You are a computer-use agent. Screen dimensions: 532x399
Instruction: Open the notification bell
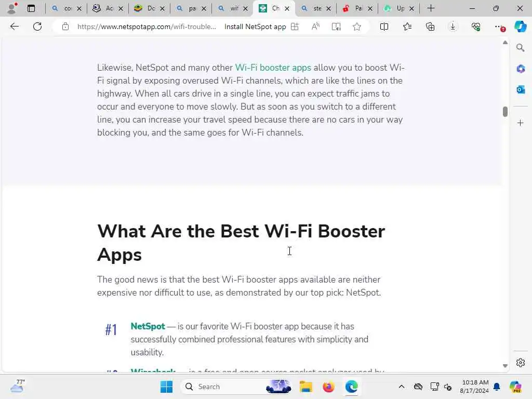pos(497,387)
